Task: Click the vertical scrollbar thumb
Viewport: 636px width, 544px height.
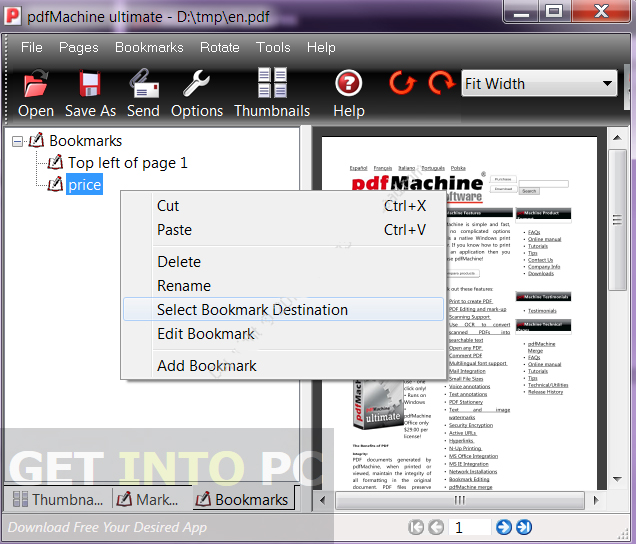Action: (617, 220)
